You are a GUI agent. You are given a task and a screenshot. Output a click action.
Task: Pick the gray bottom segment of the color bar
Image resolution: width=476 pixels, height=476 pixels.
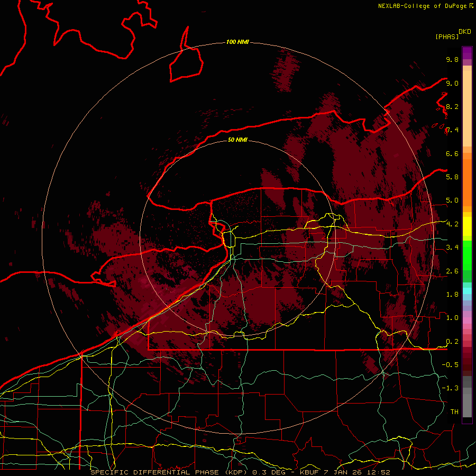(x=467, y=405)
